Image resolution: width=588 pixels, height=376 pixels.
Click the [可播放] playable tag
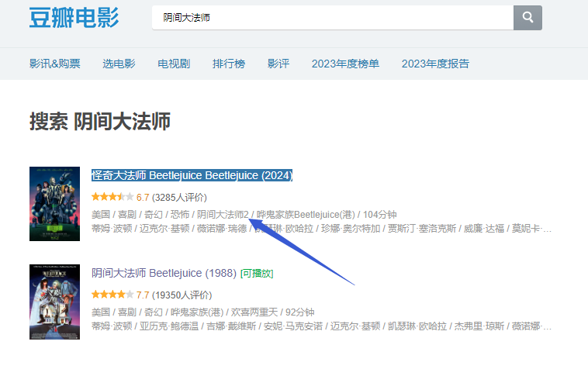257,274
